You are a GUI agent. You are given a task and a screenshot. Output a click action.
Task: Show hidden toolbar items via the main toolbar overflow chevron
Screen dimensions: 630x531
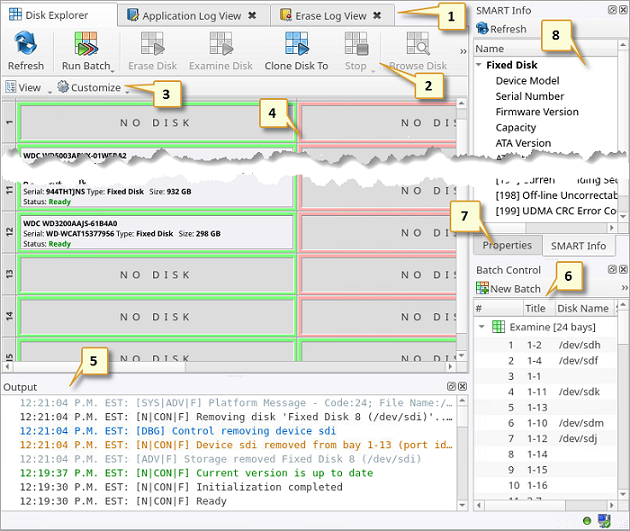pos(463,51)
